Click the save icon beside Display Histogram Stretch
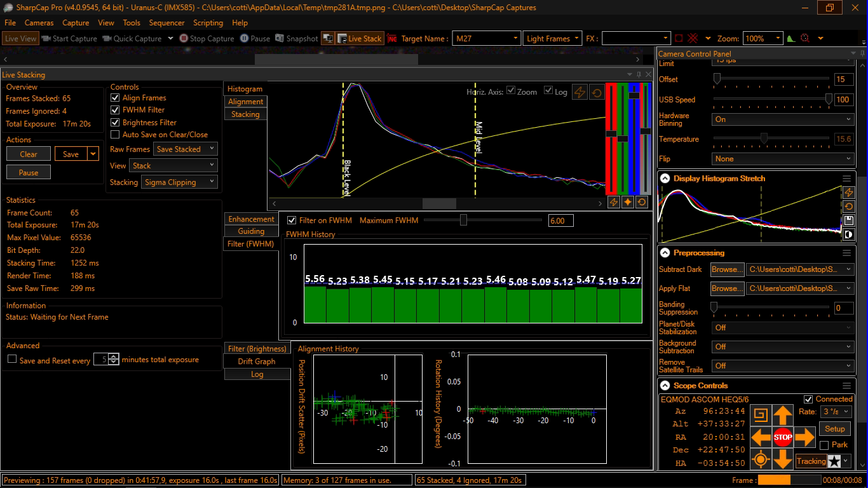The height and width of the screenshot is (488, 868). [848, 220]
